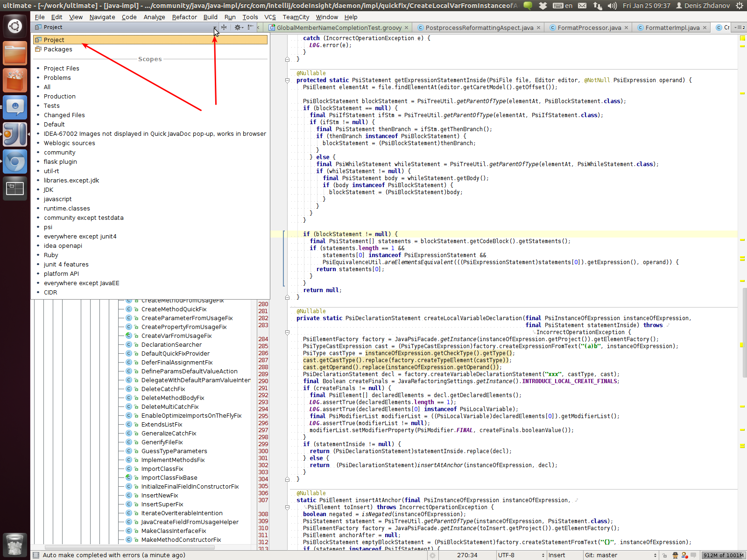Click the yellow analysis status square in error stripe
The width and height of the screenshot is (747, 560).
[x=742, y=38]
